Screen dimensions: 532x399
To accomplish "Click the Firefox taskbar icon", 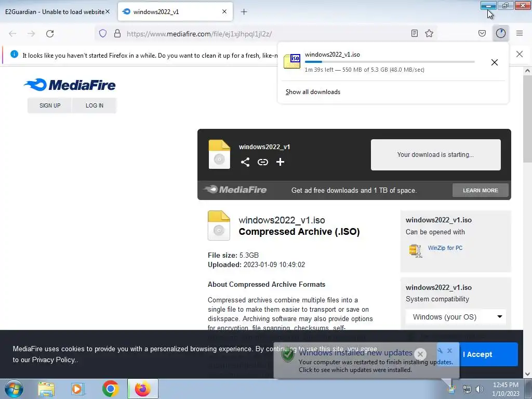I will coord(143,389).
